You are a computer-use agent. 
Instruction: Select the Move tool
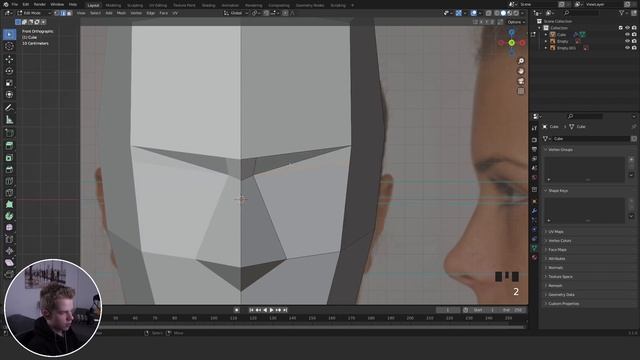[x=9, y=60]
